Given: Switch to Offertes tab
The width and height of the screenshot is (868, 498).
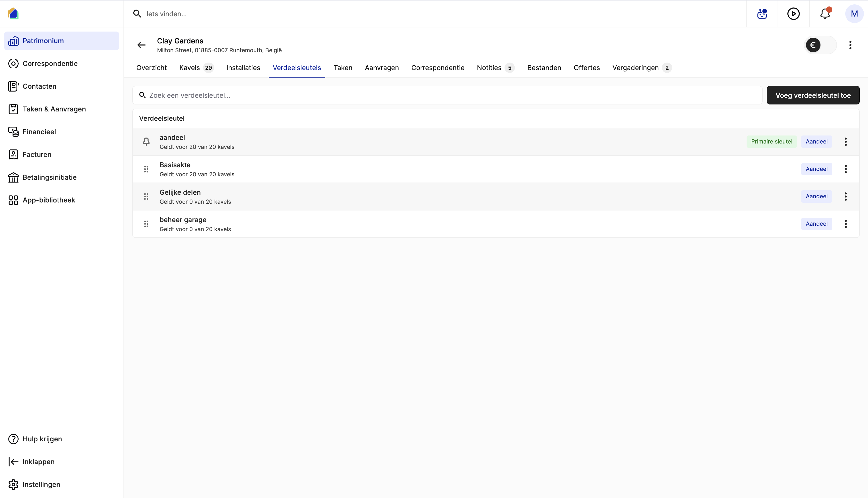Looking at the screenshot, I should [586, 68].
